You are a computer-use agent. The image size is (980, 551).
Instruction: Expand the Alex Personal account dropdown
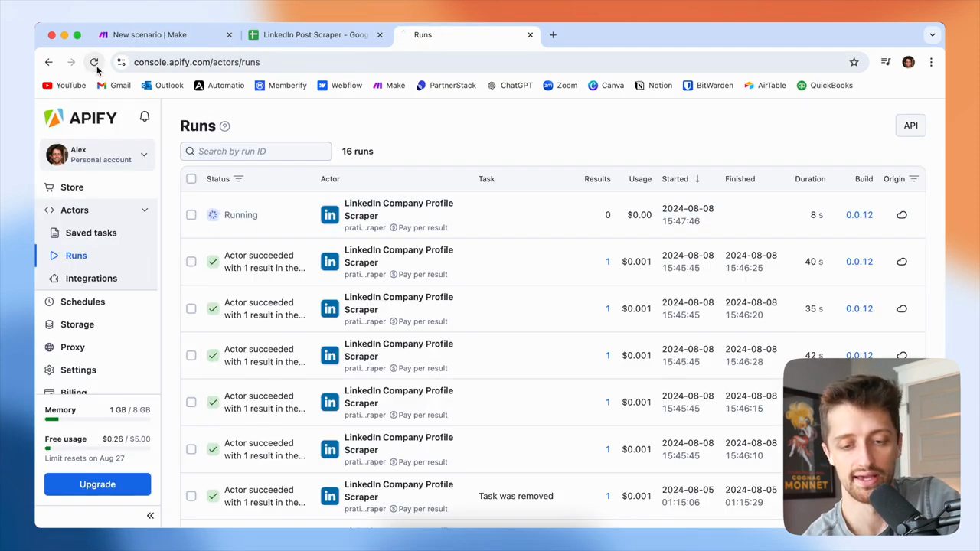pyautogui.click(x=97, y=155)
